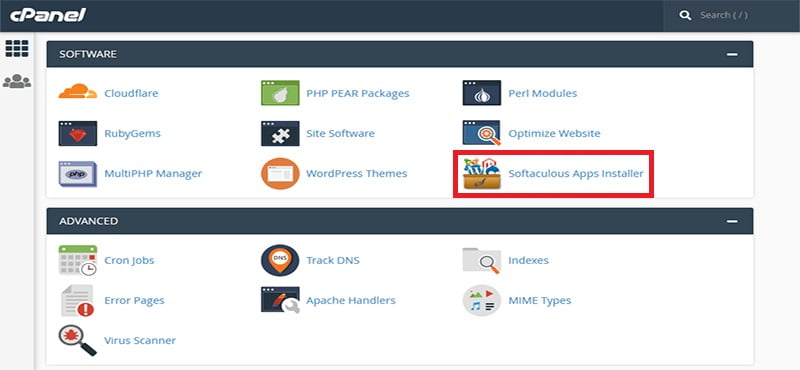Open the Cloudflare link
The height and width of the screenshot is (370, 800).
[131, 93]
